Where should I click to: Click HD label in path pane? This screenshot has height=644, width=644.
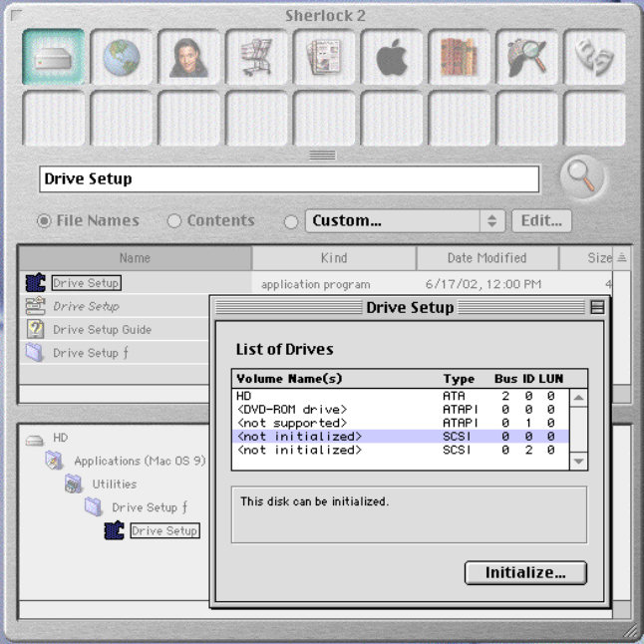[60, 438]
